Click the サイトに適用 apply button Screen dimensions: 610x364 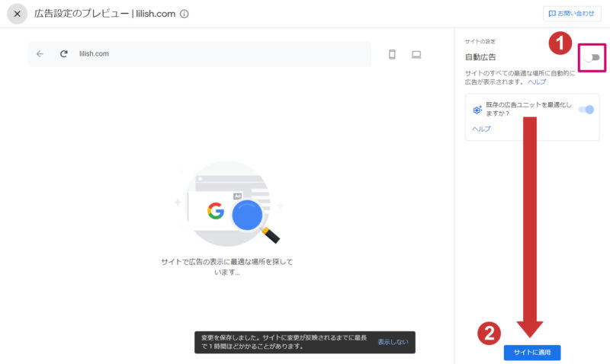(x=532, y=353)
